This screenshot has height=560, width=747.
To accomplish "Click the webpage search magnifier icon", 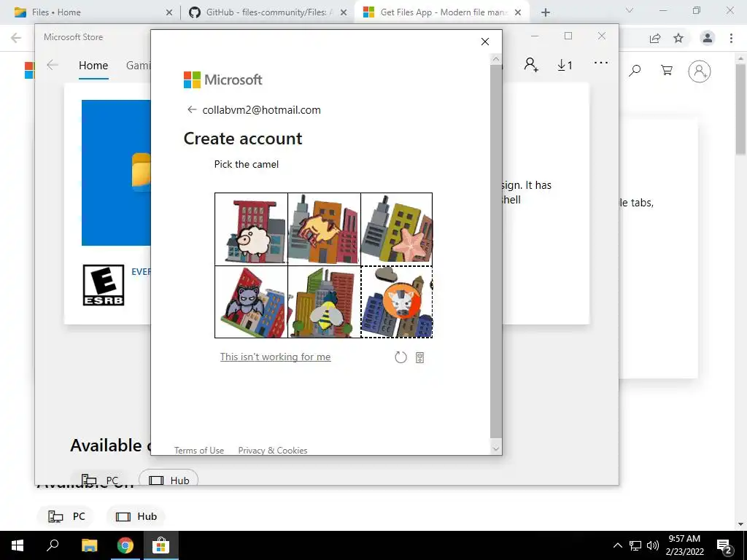I will (x=635, y=71).
